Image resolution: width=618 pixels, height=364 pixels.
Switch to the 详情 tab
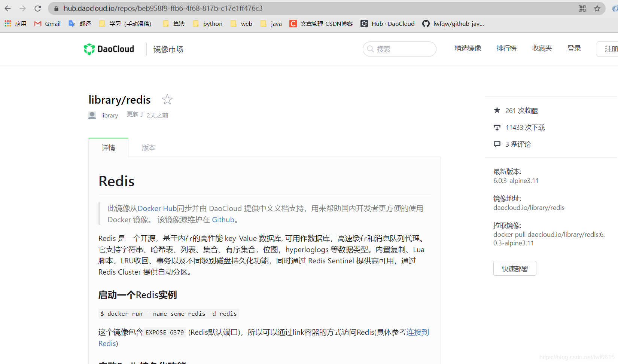(109, 148)
